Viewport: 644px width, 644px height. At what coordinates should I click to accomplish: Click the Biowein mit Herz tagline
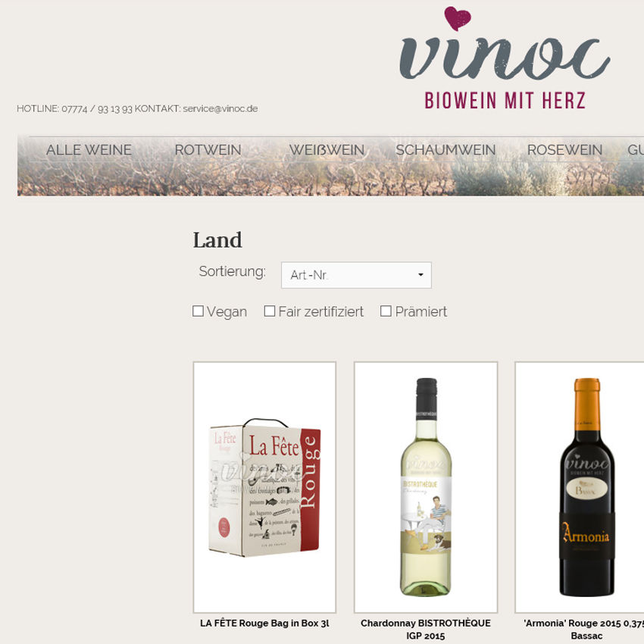(x=505, y=101)
